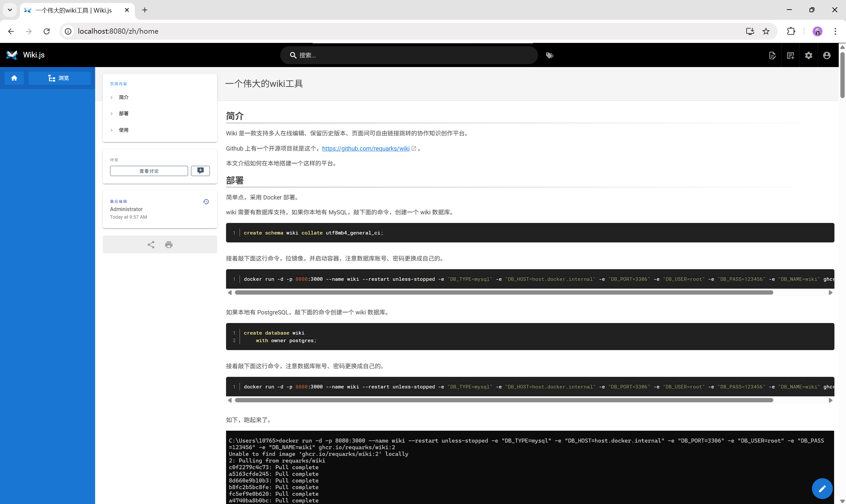Viewport: 846px width, 504px height.
Task: View page history via clock icon
Action: (x=206, y=202)
